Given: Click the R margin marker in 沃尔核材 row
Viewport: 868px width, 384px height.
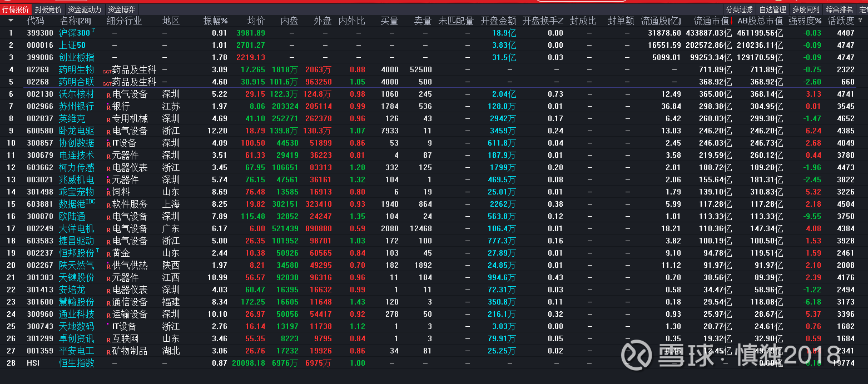Looking at the screenshot, I should [x=108, y=95].
